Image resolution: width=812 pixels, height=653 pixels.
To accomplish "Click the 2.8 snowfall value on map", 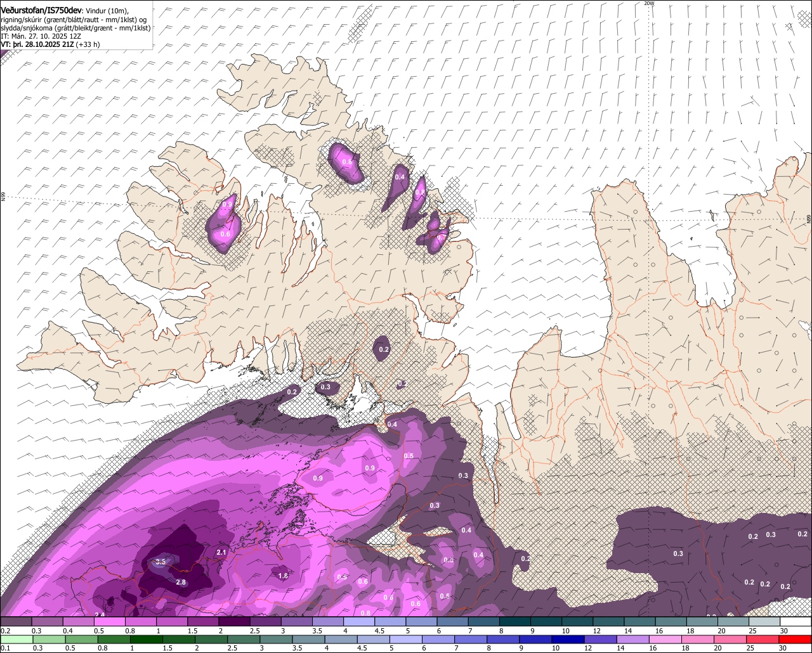I will 181,582.
